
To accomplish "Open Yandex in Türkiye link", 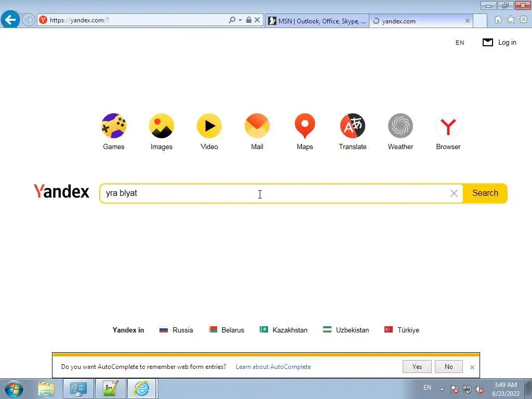I will point(402,330).
